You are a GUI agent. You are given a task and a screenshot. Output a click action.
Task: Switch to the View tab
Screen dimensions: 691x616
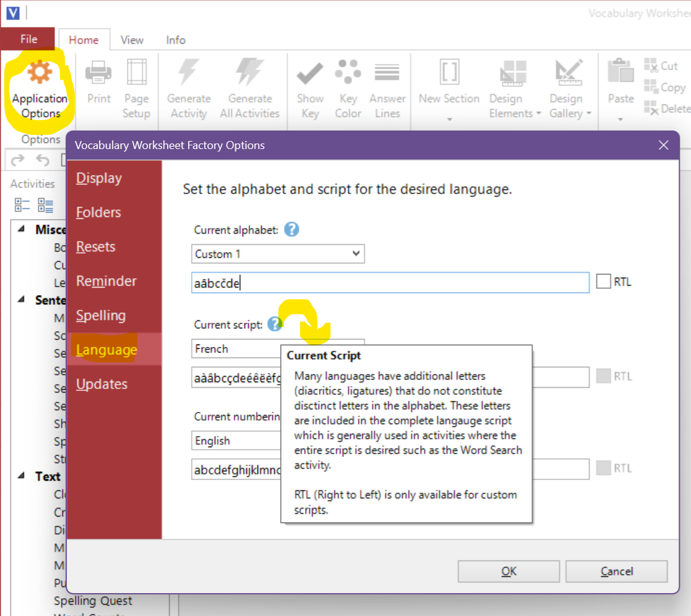(x=132, y=40)
